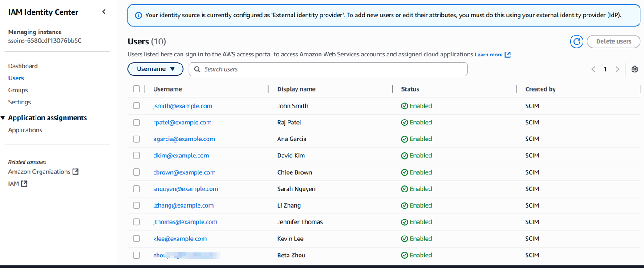Viewport: 644px width, 268px height.
Task: Collapse the IAM Identity Center sidebar
Action: (x=104, y=12)
